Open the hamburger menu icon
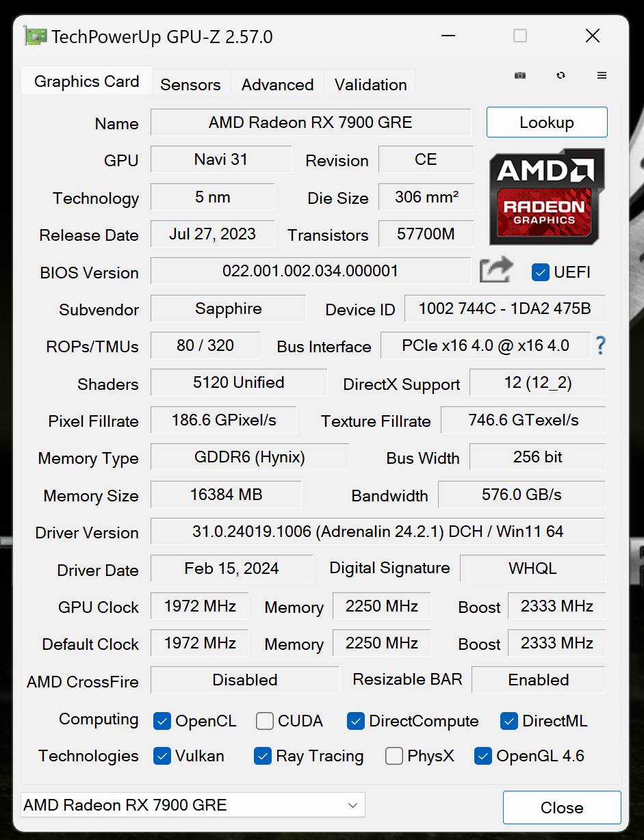 coord(602,75)
